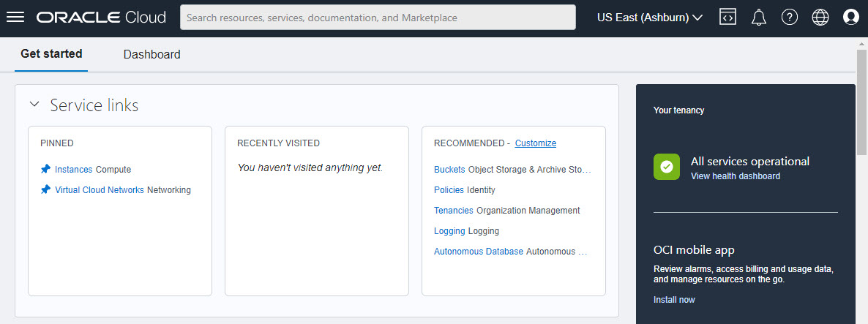Open View health dashboard link
Viewport: 868px width, 324px height.
[x=735, y=176]
